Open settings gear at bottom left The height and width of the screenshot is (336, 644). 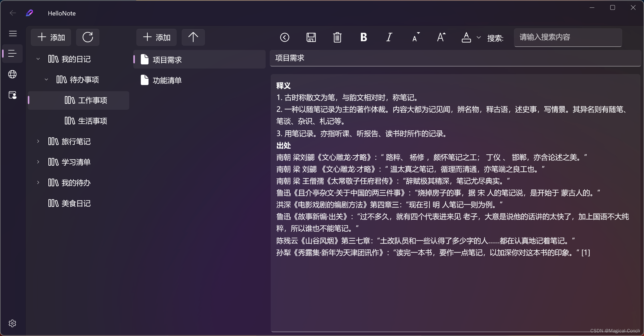(x=12, y=323)
